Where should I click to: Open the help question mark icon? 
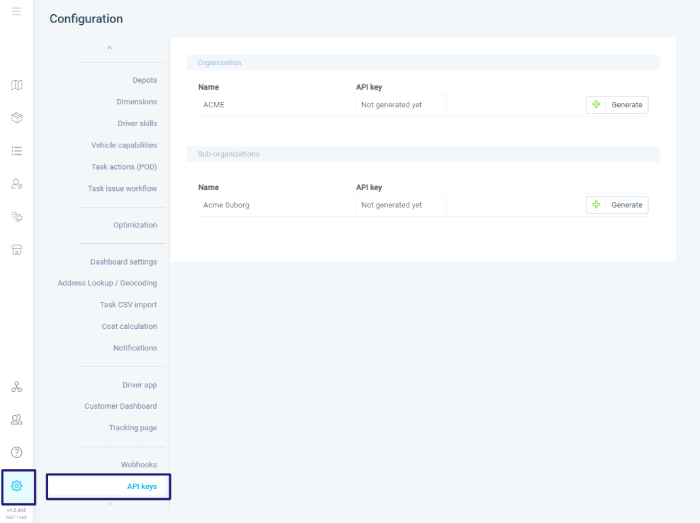coord(17,452)
